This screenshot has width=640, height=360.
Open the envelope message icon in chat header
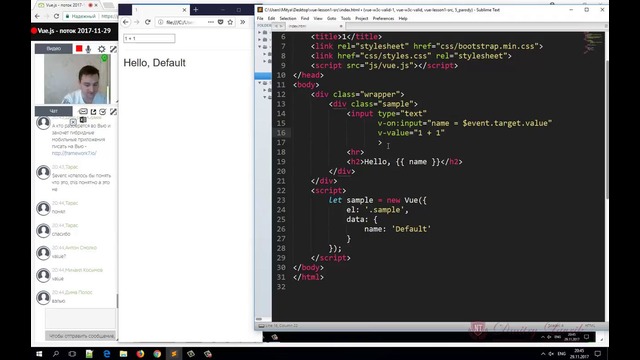click(x=83, y=111)
